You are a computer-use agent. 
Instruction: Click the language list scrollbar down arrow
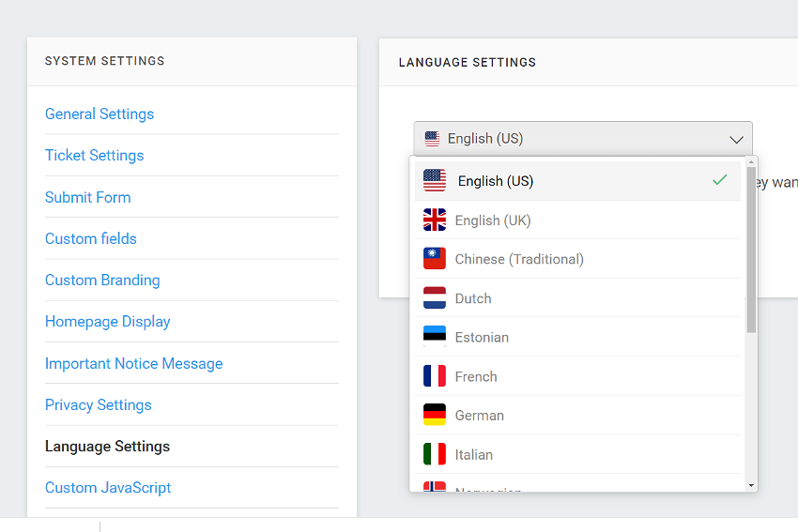coord(751,486)
